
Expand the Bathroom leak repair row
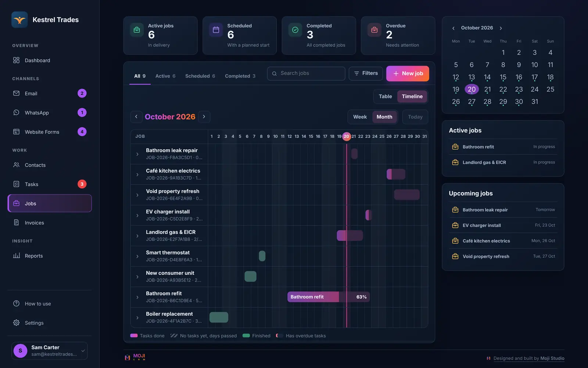pos(137,154)
